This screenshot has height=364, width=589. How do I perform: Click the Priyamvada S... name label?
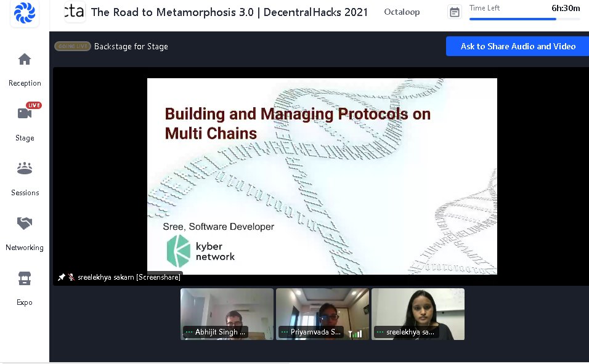[315, 332]
